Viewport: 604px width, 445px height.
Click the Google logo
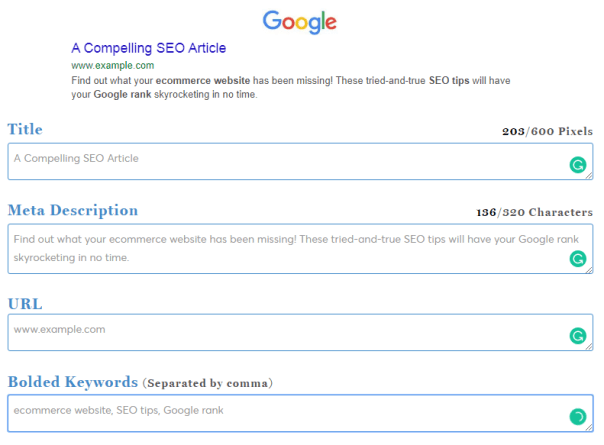tap(300, 20)
